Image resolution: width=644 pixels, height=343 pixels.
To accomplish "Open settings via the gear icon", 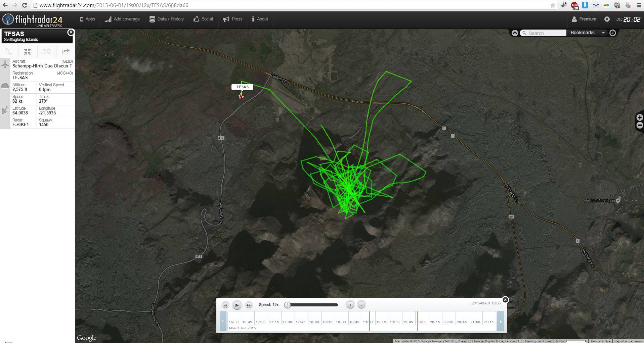I will click(x=607, y=19).
